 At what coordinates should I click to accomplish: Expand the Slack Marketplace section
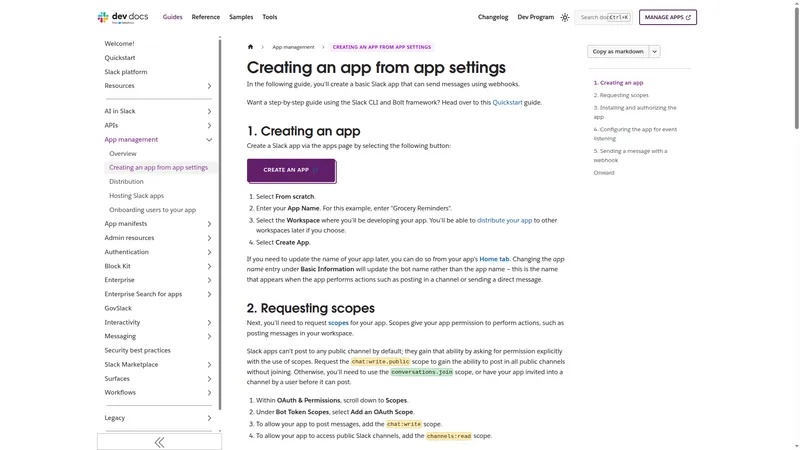pos(209,365)
